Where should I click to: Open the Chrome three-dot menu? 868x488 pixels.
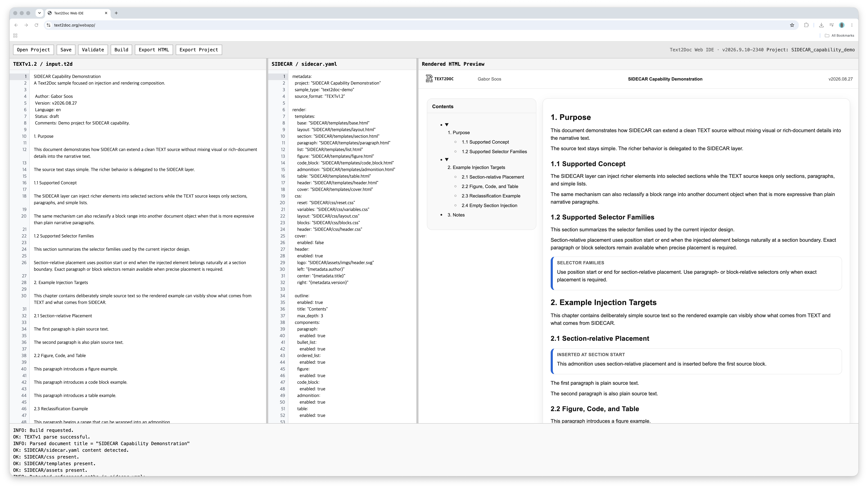tap(852, 25)
